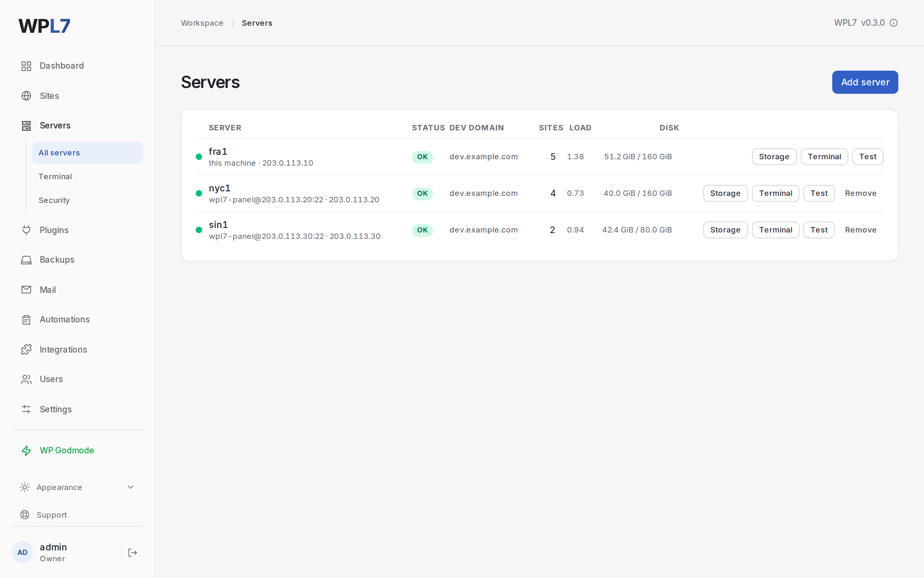Click the nyc1 OK status badge
This screenshot has width=924, height=578.
pyautogui.click(x=422, y=193)
